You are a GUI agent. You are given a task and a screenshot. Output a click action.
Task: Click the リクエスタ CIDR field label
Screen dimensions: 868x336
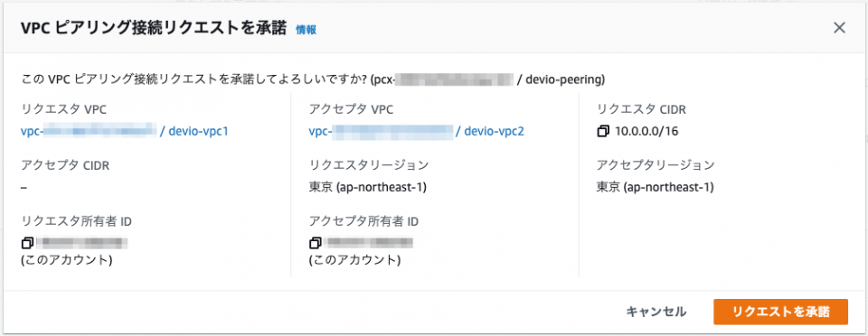(x=641, y=109)
